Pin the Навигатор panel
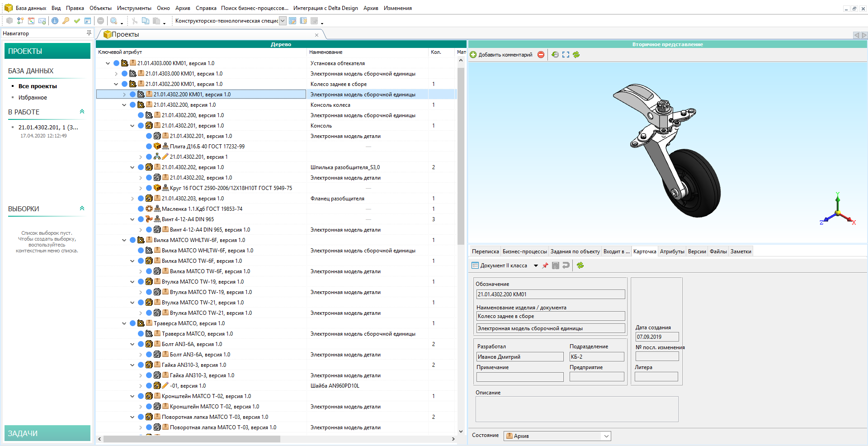868x446 pixels. point(89,33)
